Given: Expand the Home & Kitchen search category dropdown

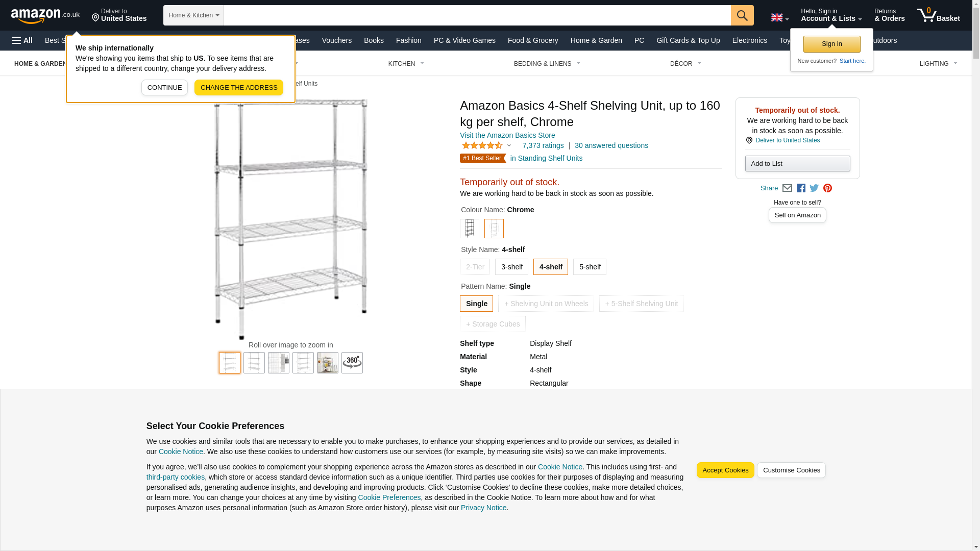Looking at the screenshot, I should coord(193,15).
